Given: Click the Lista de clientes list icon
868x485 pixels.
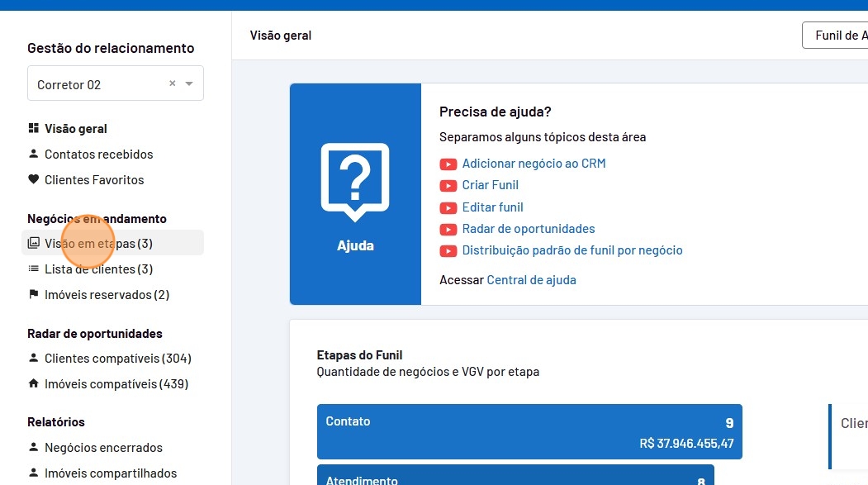Looking at the screenshot, I should tap(33, 269).
